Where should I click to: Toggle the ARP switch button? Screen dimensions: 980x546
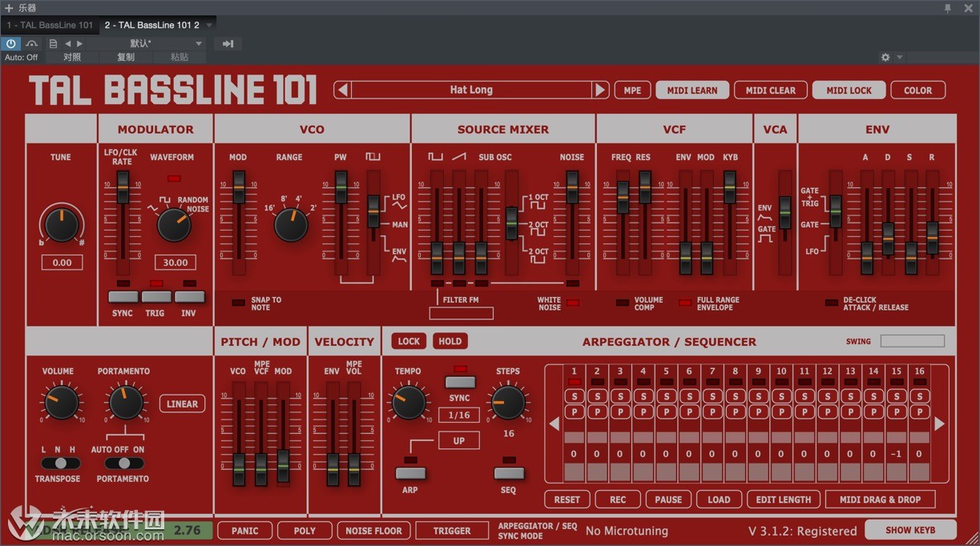pyautogui.click(x=410, y=473)
